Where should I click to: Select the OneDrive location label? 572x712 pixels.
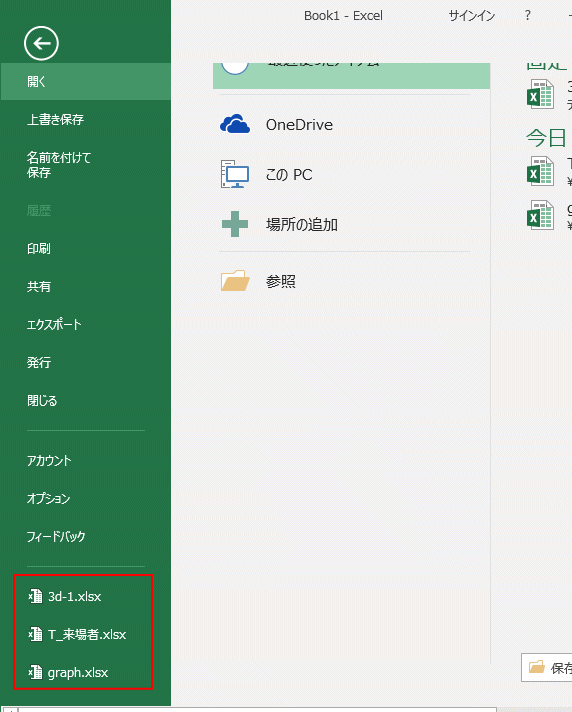point(299,125)
